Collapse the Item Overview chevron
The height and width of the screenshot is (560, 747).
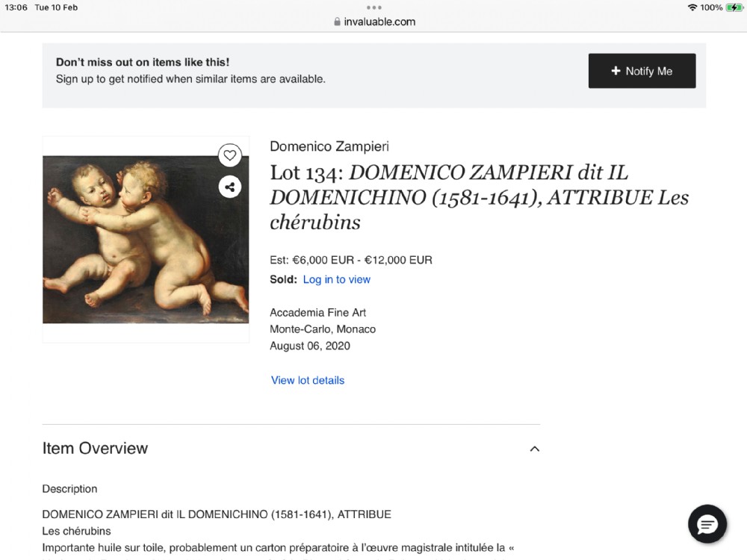535,449
